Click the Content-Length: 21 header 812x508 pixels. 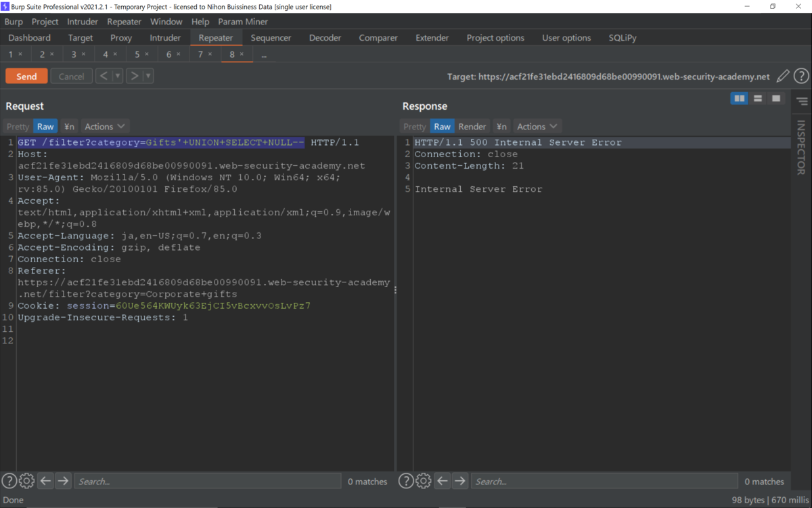click(x=469, y=166)
